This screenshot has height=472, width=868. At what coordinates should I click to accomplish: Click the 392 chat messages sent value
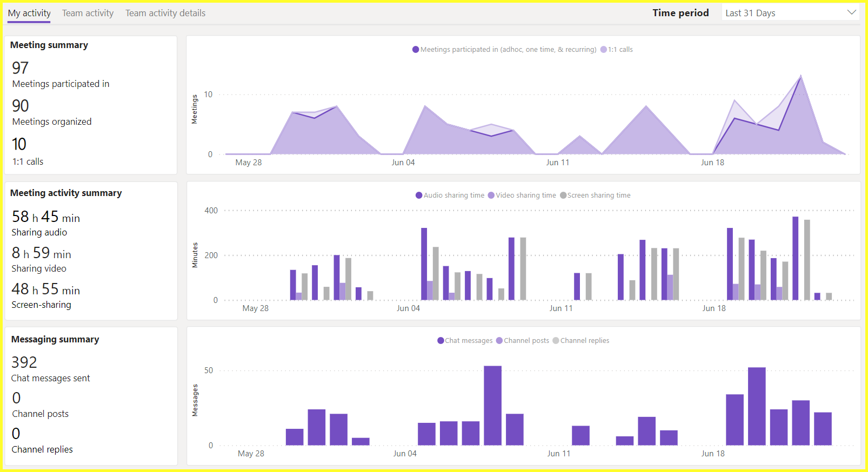coord(24,362)
